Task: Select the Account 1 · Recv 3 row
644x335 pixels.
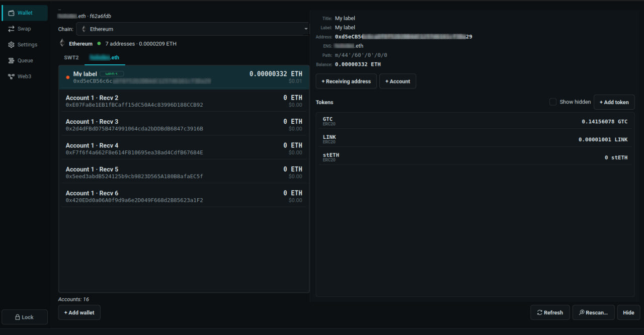Action: coord(184,125)
